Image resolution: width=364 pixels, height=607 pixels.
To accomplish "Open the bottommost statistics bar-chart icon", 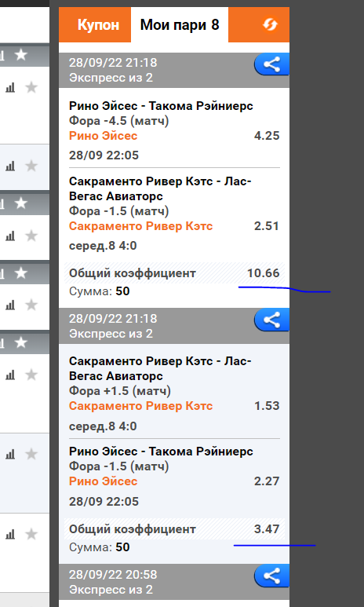I will pyautogui.click(x=10, y=535).
